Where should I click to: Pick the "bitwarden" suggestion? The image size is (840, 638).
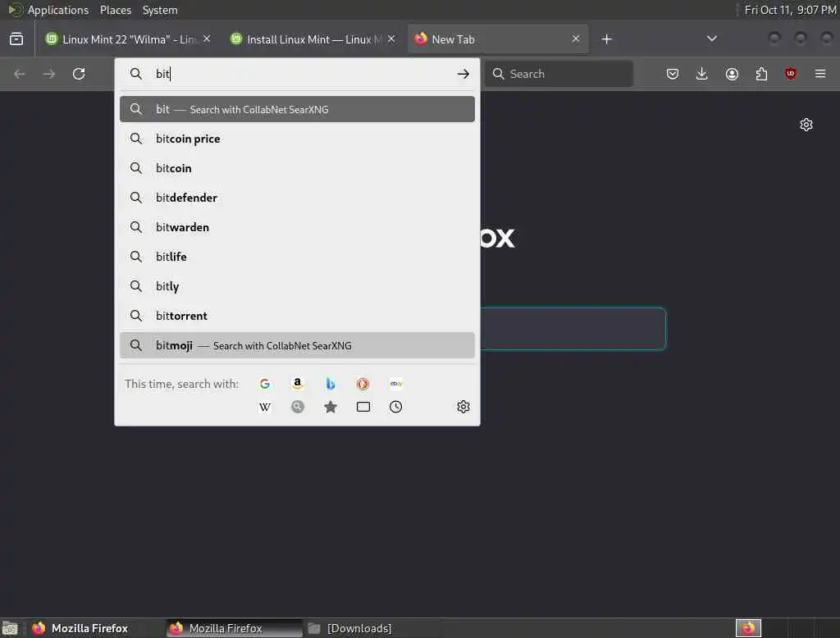tap(297, 227)
